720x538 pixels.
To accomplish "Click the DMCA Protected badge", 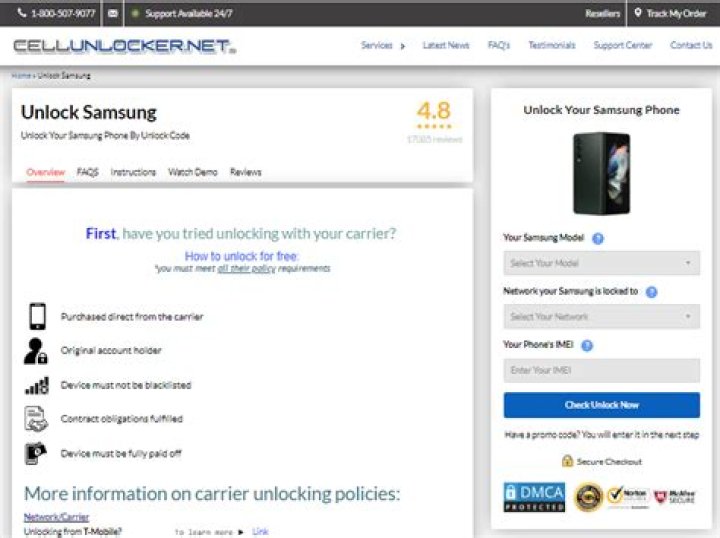I will [x=534, y=497].
